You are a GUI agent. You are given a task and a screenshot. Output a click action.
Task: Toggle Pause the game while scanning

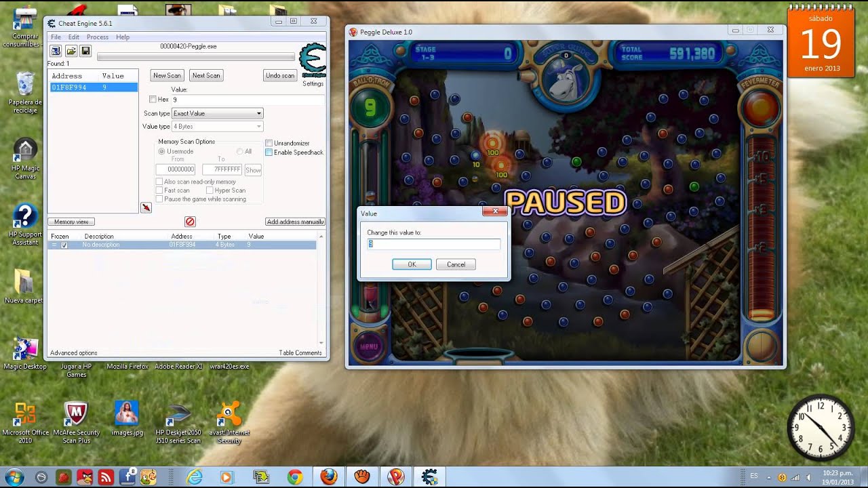(x=159, y=199)
